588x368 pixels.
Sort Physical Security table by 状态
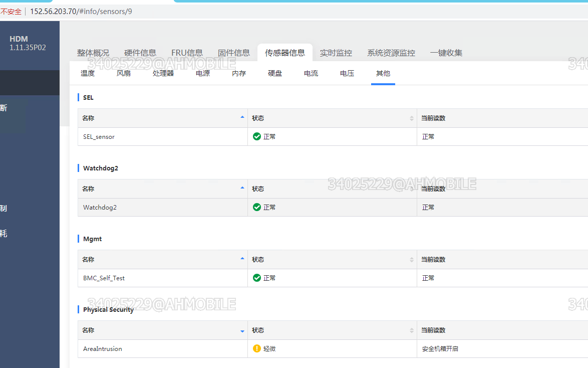tap(332, 330)
